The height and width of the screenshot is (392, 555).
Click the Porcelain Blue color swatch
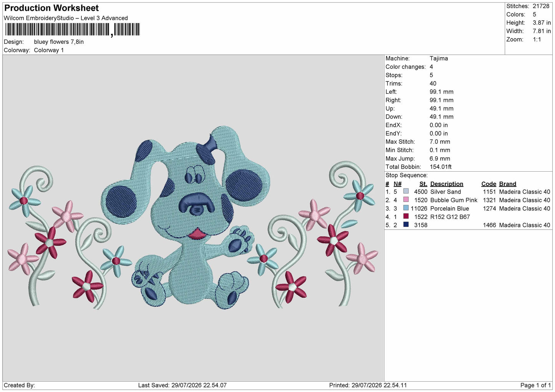pos(406,208)
